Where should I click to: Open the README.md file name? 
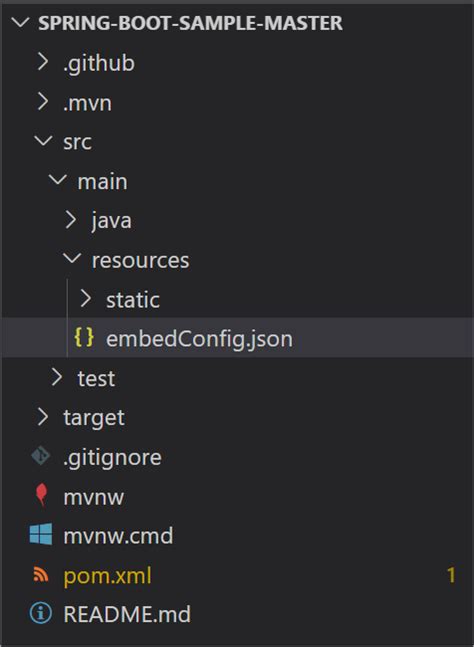[127, 614]
